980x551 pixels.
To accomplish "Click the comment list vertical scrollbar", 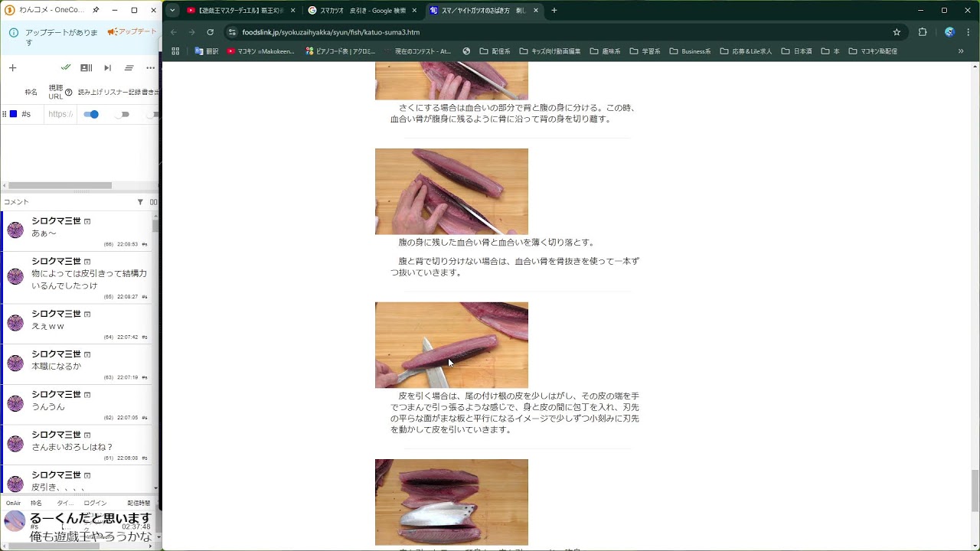I will 155,224.
